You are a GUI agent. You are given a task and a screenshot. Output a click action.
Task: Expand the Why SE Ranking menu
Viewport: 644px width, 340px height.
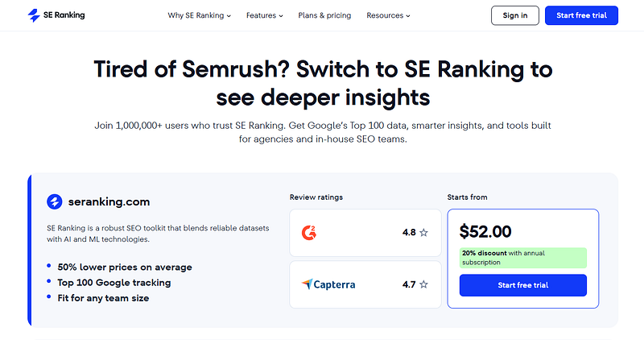pos(199,15)
